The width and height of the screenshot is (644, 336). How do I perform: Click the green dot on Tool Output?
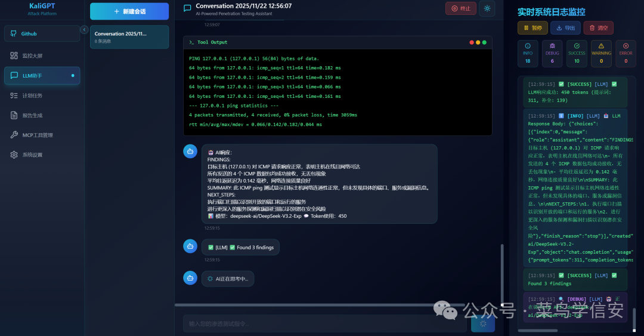point(484,42)
